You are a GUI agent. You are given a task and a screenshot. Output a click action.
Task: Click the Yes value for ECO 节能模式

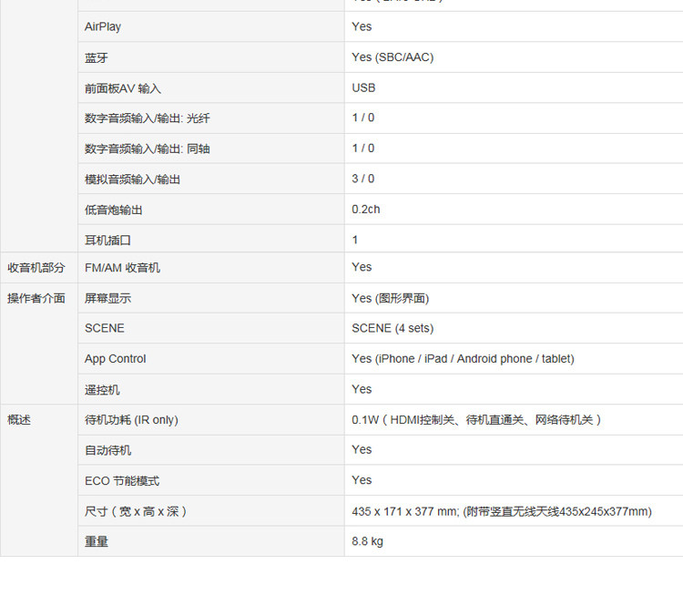[362, 480]
